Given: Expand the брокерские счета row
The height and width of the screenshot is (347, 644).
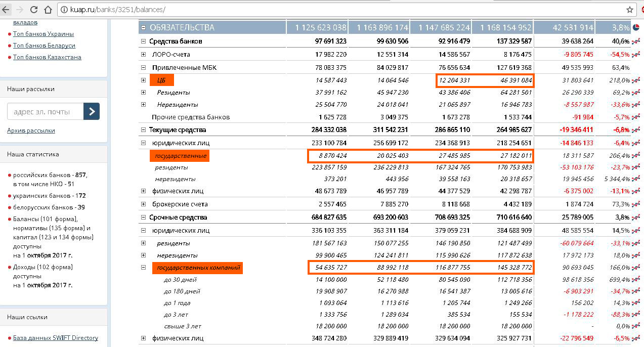Looking at the screenshot, I should [143, 204].
